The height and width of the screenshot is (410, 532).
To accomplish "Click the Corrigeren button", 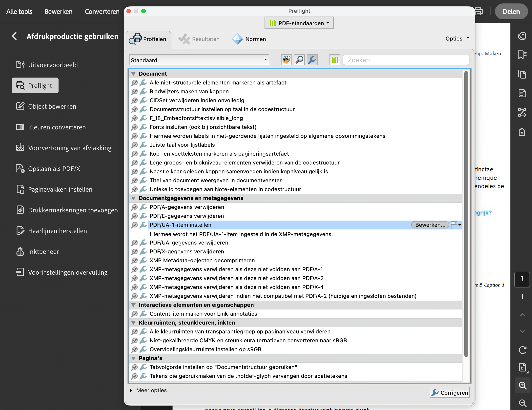I will pos(449,392).
